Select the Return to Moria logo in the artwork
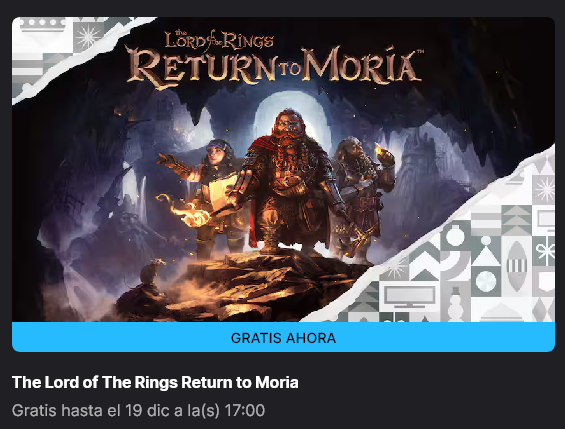This screenshot has height=429, width=565. pos(275,67)
